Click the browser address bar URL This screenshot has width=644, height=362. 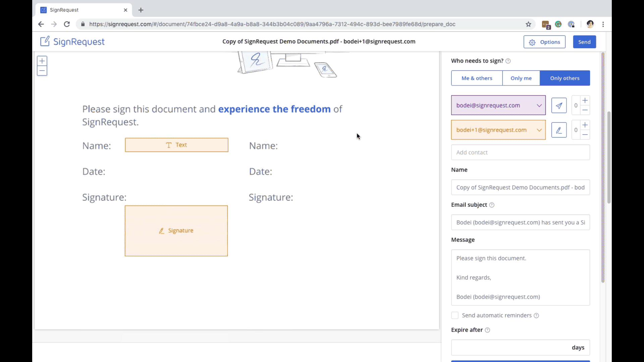[x=272, y=24]
